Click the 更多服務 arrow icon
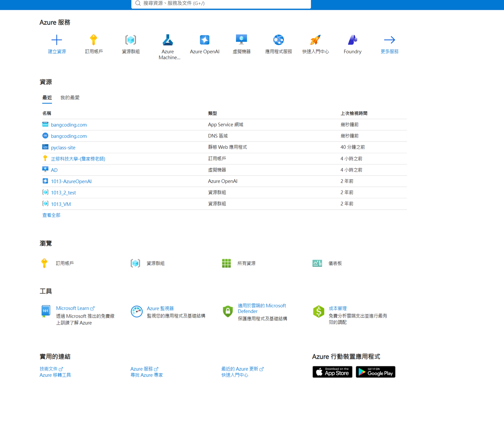Image resolution: width=504 pixels, height=429 pixels. pos(389,40)
